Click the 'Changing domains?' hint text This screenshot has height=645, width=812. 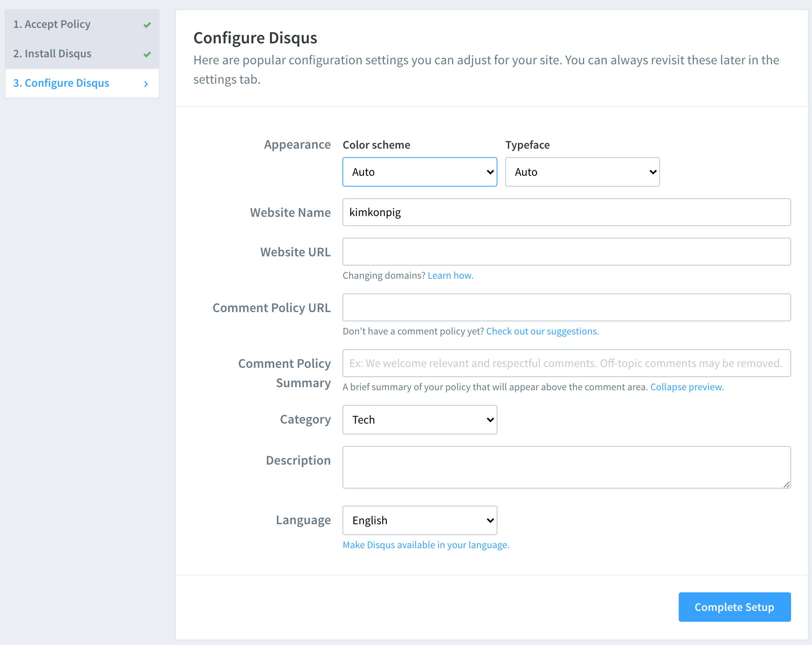(x=384, y=276)
